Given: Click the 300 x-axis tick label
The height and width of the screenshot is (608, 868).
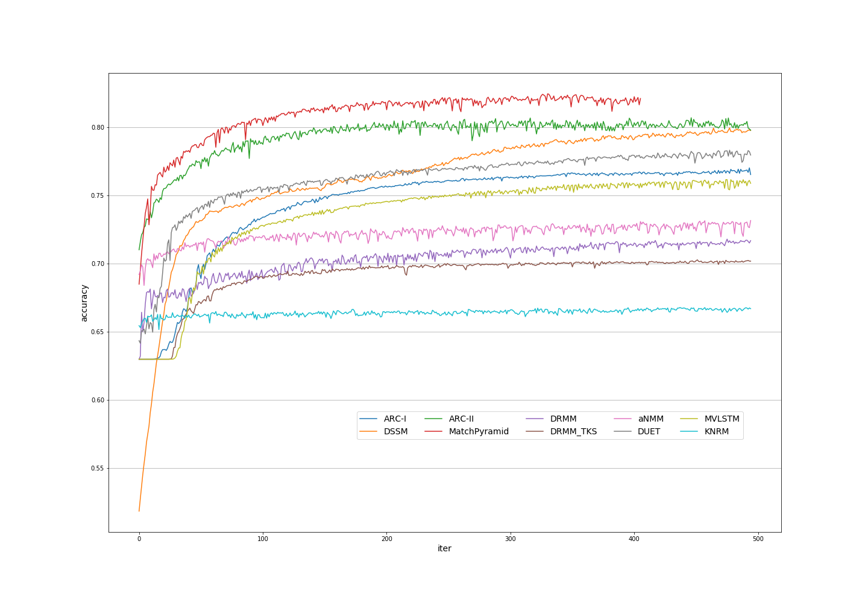Looking at the screenshot, I should (511, 539).
